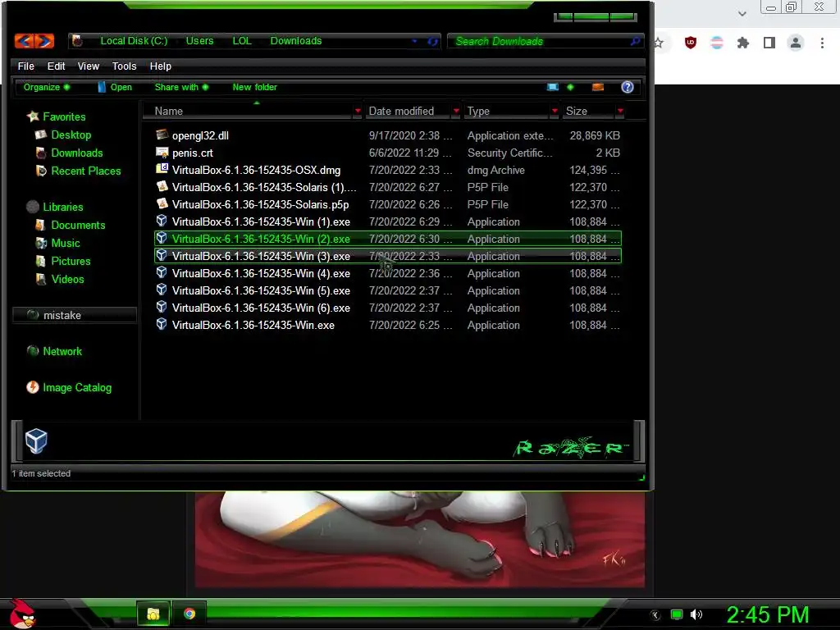Screen dimensions: 840x630
Task: Select Libraries in the navigation pane
Action: click(x=55, y=208)
